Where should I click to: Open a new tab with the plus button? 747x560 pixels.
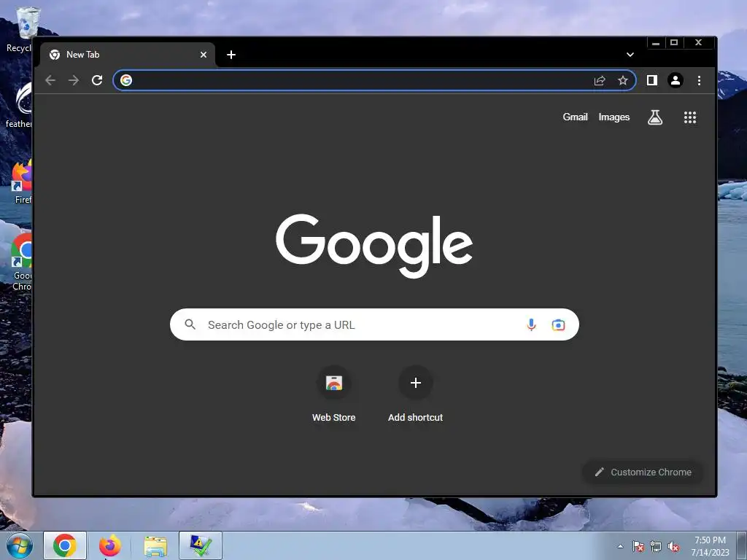click(231, 55)
